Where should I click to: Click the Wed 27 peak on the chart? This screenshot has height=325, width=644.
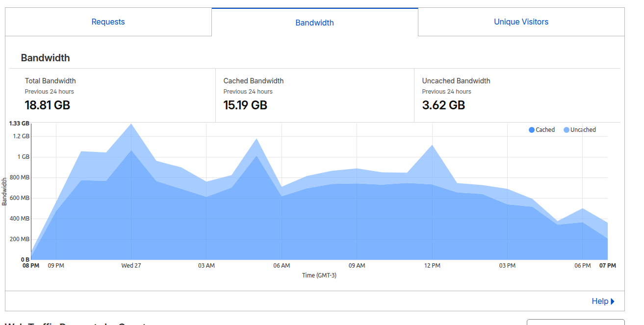tap(131, 124)
